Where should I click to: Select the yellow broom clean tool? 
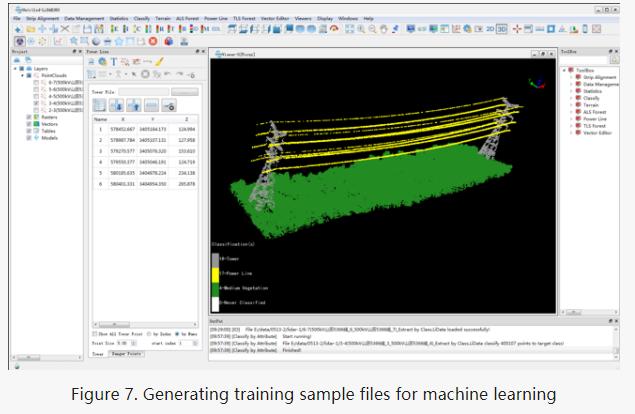click(160, 62)
